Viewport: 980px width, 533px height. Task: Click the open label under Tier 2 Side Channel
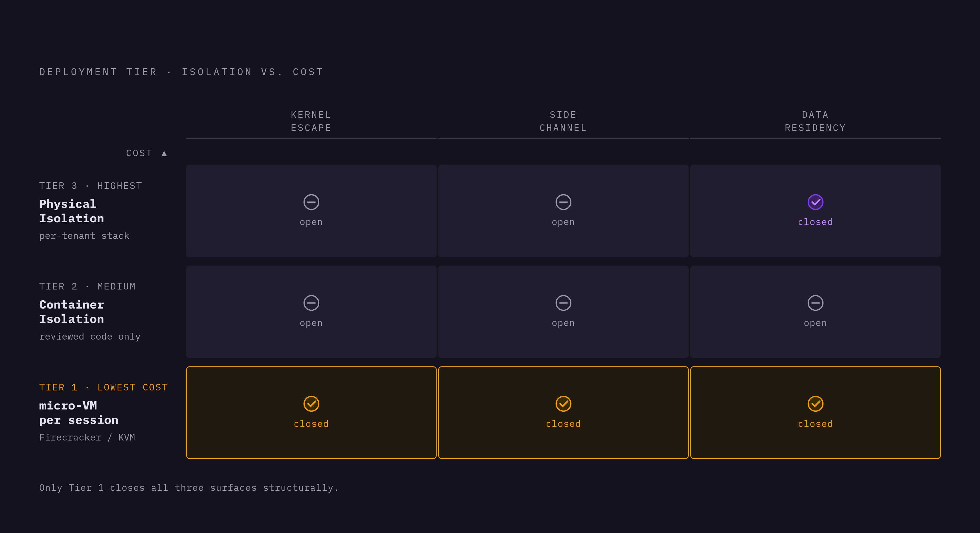click(x=563, y=323)
